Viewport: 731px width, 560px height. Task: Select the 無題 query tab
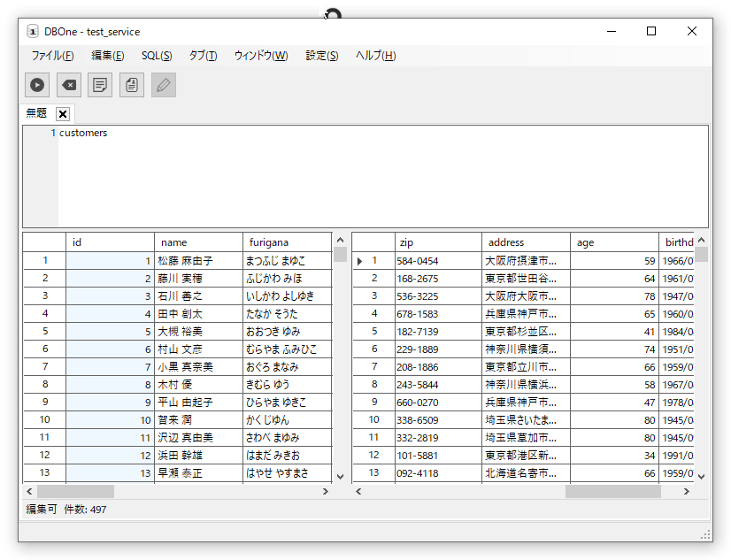click(x=36, y=113)
